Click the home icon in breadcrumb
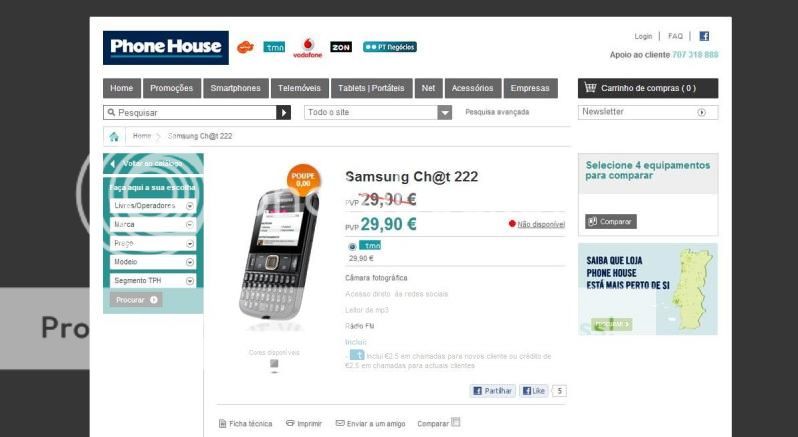Viewport: 798px width, 437px height. click(114, 136)
